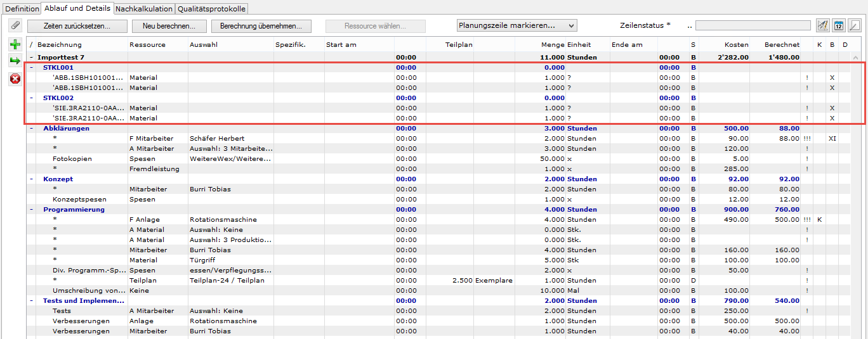Click the scroll-up arrow of the table
868x339 pixels.
856,57
